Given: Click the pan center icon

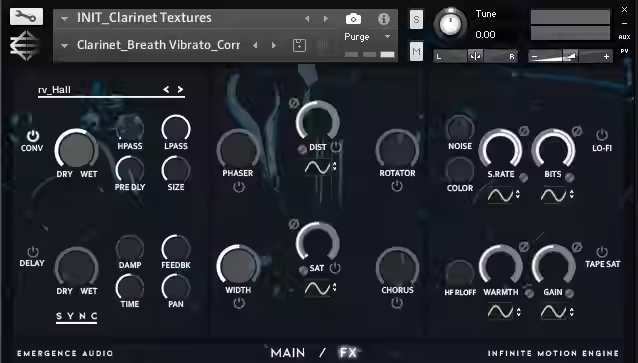Looking at the screenshot, I should [x=475, y=56].
